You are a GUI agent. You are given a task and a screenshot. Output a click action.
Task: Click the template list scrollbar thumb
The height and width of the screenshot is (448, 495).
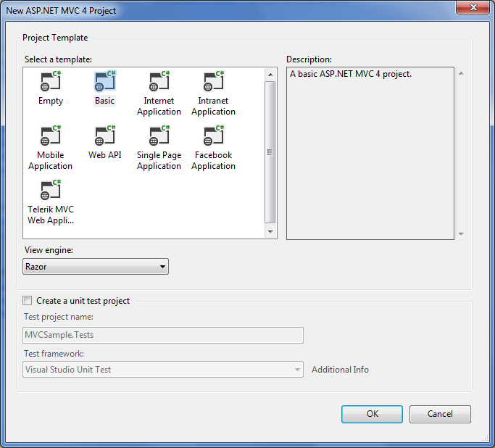(270, 152)
